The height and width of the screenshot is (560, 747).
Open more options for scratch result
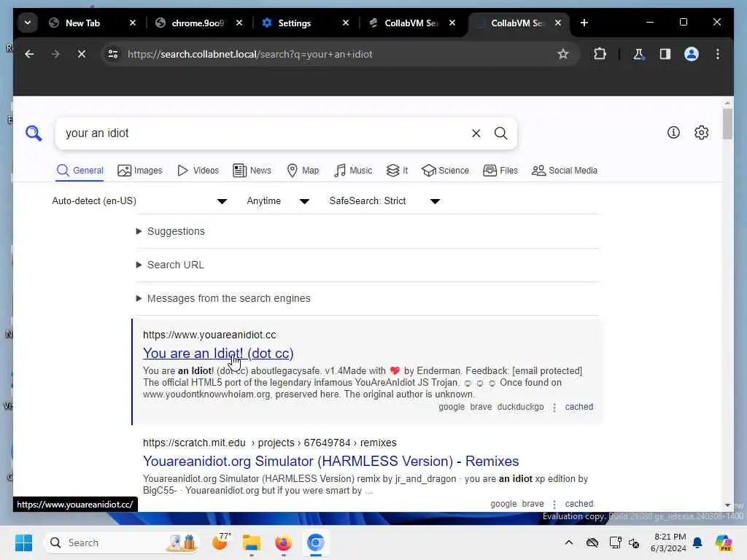tap(554, 505)
